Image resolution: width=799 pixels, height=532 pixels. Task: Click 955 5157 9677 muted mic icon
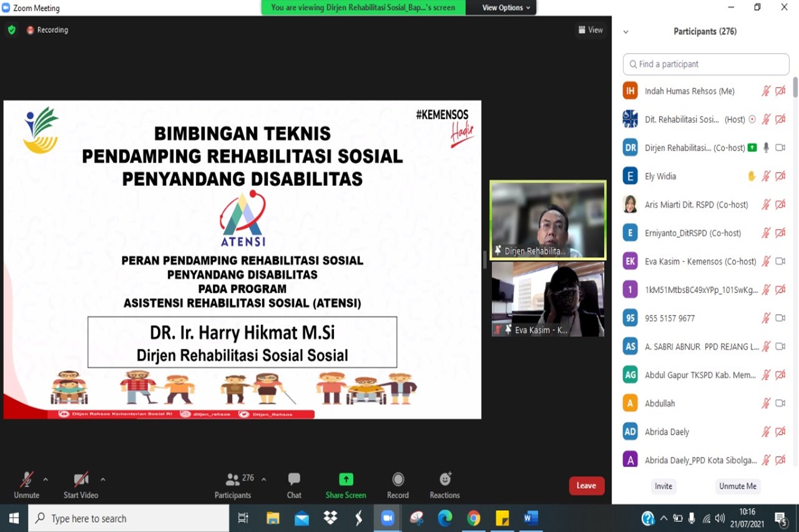[766, 318]
